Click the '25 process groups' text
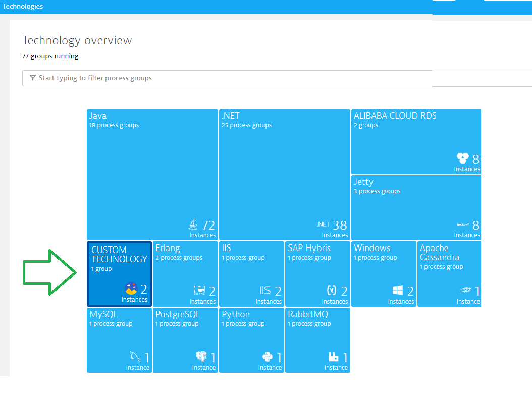This screenshot has height=397, width=532. [x=247, y=125]
